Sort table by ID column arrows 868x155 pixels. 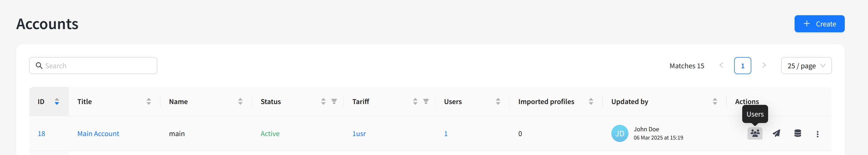(x=57, y=102)
